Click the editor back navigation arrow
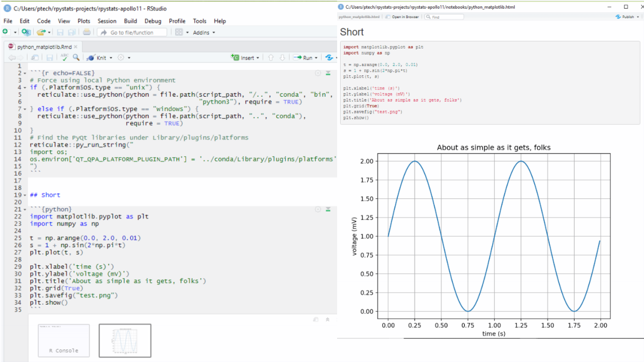The height and width of the screenshot is (362, 644). (x=12, y=57)
